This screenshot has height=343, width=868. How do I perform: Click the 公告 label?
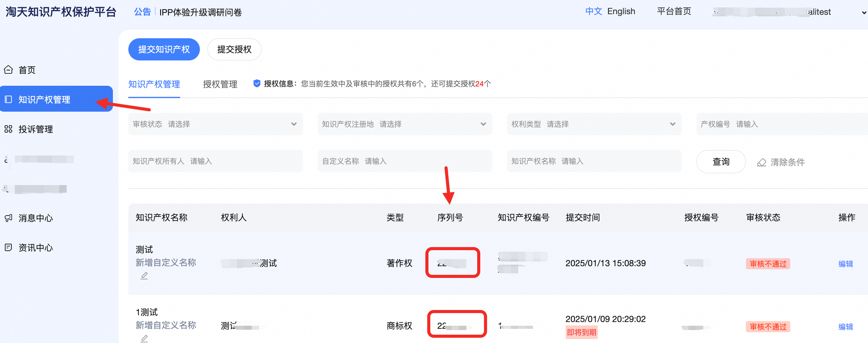pos(142,12)
